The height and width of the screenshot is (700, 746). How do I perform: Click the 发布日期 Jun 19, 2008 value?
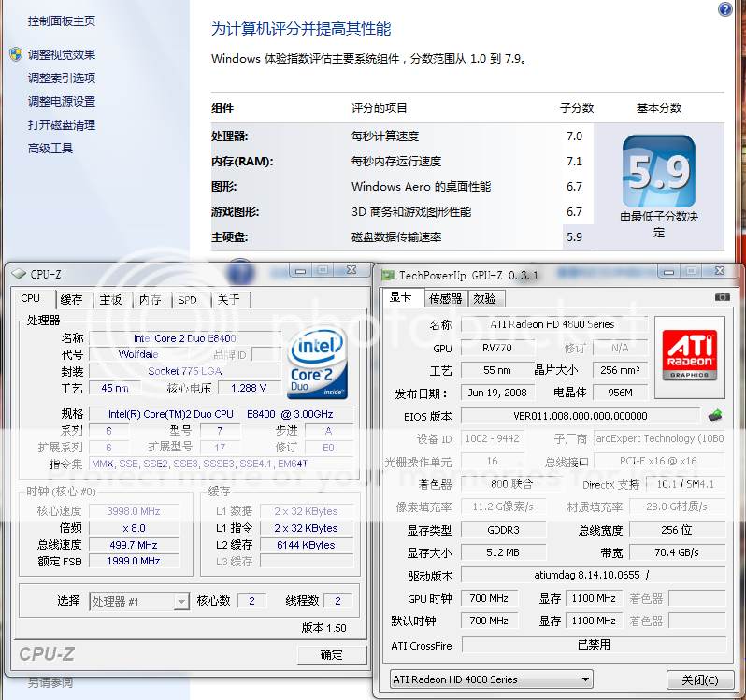497,393
